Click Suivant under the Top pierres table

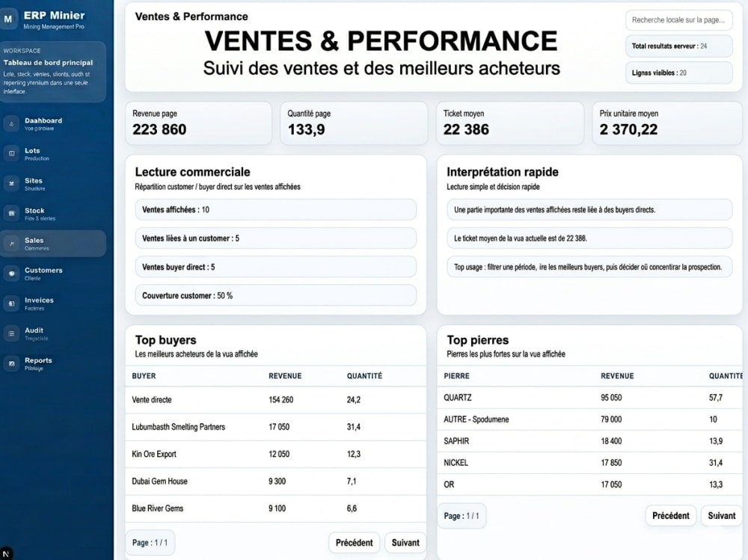tap(721, 516)
